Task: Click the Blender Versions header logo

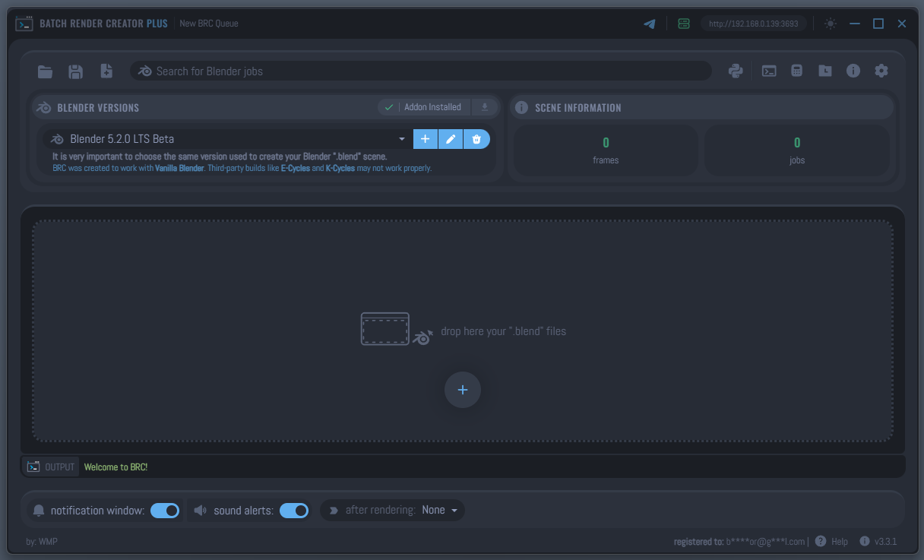Action: (x=44, y=107)
